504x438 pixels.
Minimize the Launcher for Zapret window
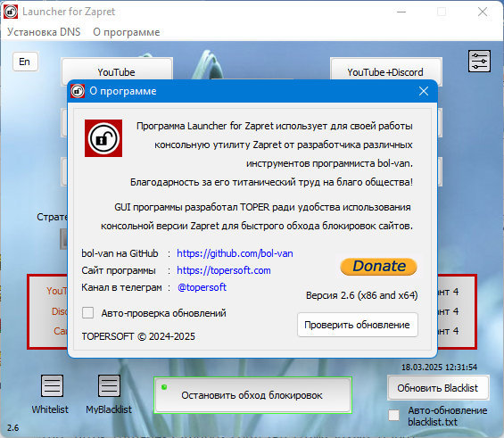pyautogui.click(x=401, y=12)
